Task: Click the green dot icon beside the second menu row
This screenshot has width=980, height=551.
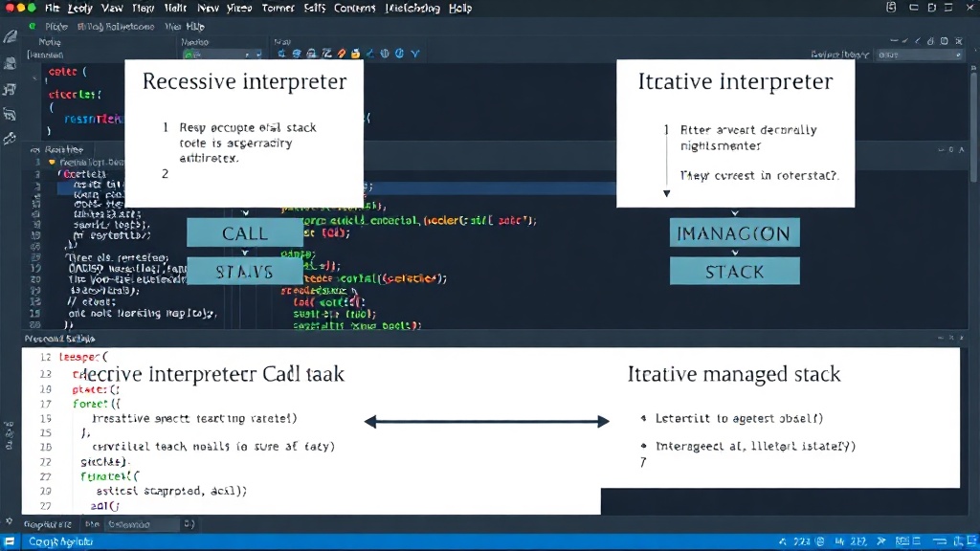Action: (32, 26)
